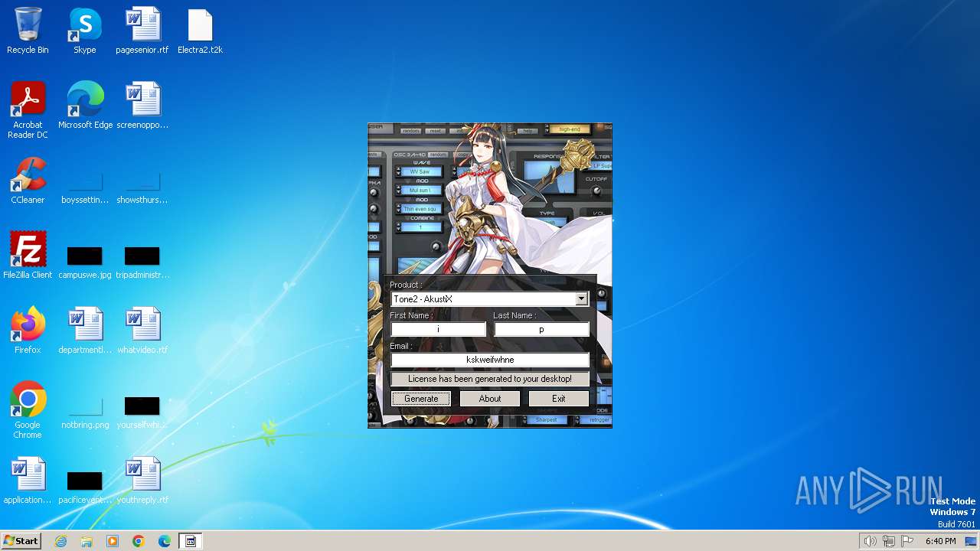Open the Microsoft Edge desktop shortcut
The height and width of the screenshot is (551, 980).
[85, 105]
